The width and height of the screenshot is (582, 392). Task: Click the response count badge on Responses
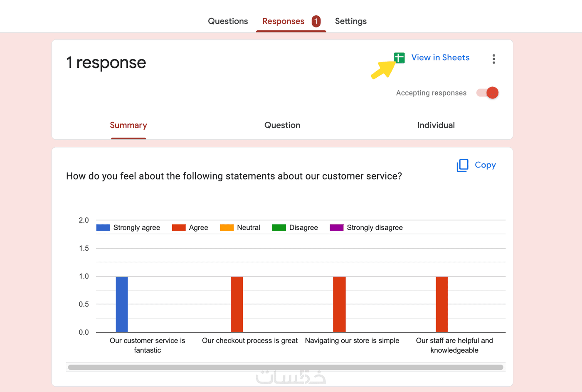pos(316,21)
